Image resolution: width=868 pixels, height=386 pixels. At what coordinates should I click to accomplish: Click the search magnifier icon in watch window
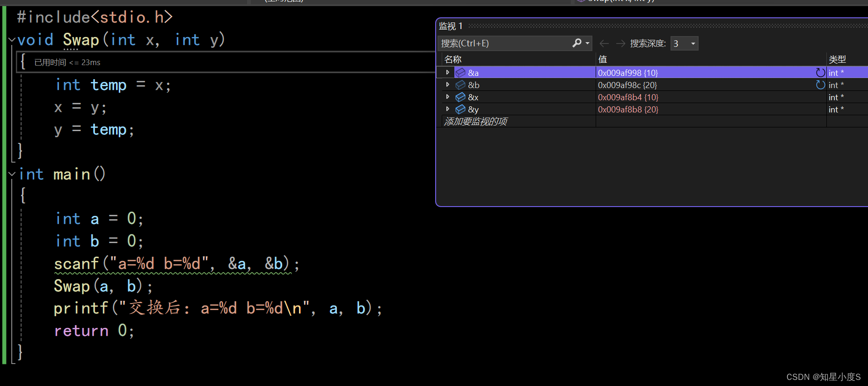pos(577,43)
